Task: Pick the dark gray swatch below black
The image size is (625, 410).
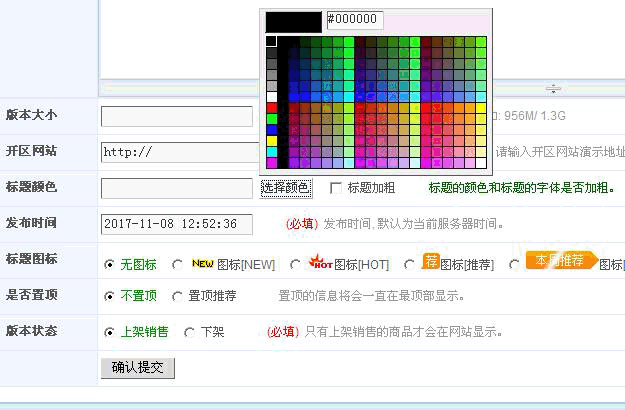Action: coord(271,53)
